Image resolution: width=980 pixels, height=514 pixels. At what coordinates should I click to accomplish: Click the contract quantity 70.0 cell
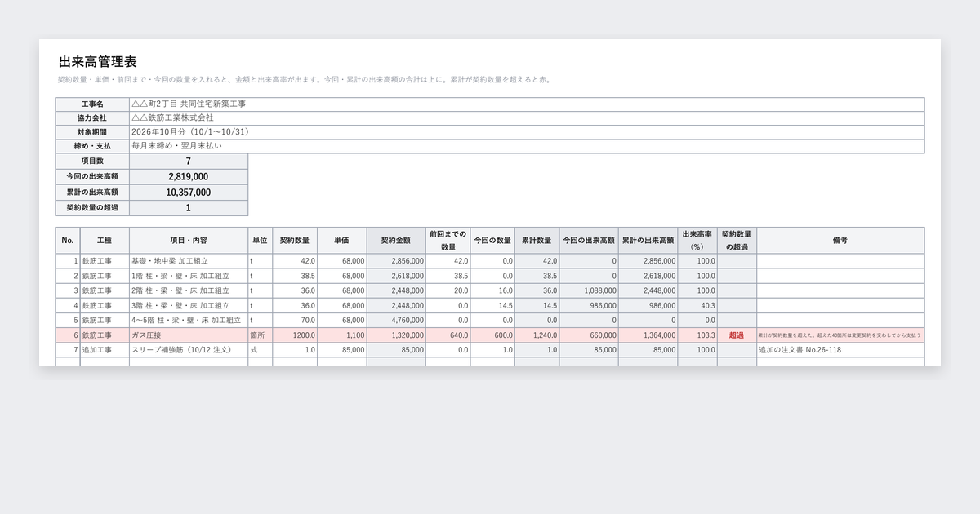point(295,320)
